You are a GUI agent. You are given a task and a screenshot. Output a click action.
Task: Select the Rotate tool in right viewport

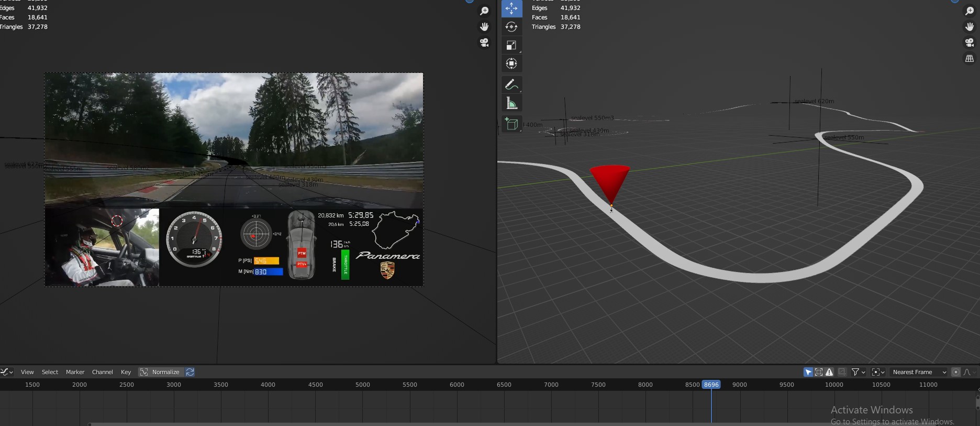pos(511,27)
